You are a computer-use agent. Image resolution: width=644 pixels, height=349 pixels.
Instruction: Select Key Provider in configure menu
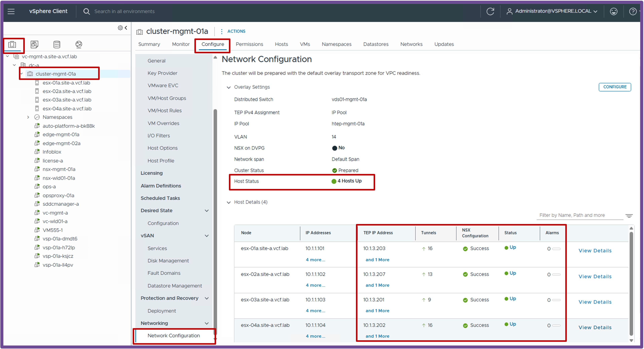pyautogui.click(x=162, y=73)
